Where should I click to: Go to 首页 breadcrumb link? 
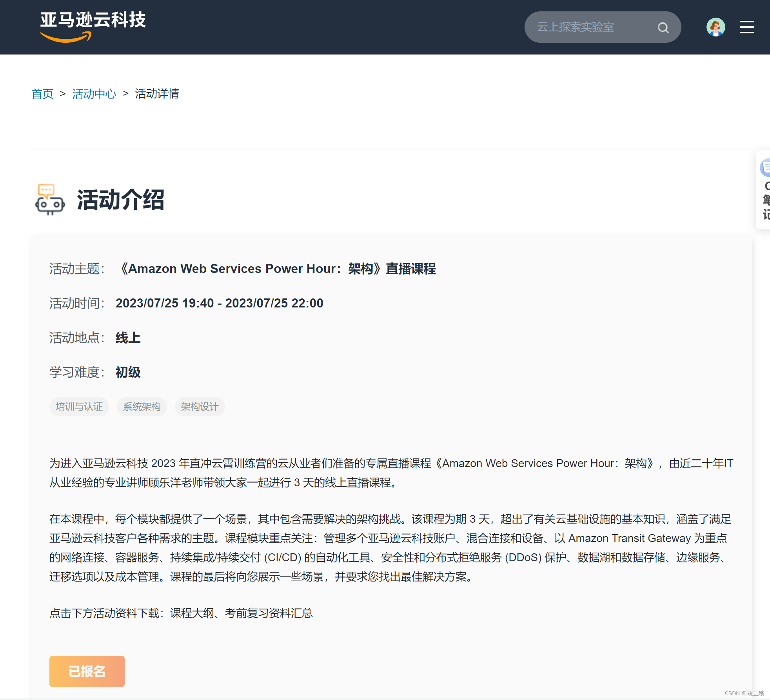coord(42,94)
